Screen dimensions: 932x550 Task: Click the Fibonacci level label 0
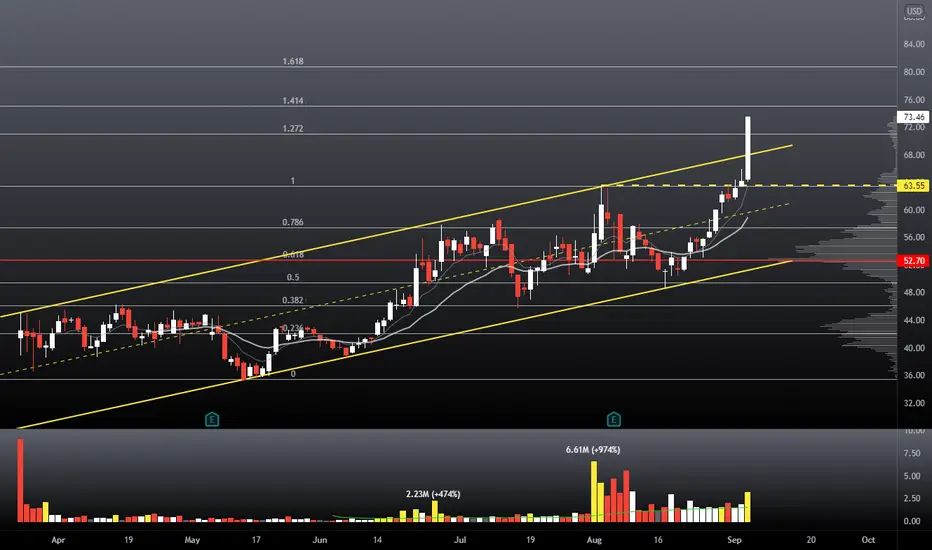pyautogui.click(x=293, y=374)
